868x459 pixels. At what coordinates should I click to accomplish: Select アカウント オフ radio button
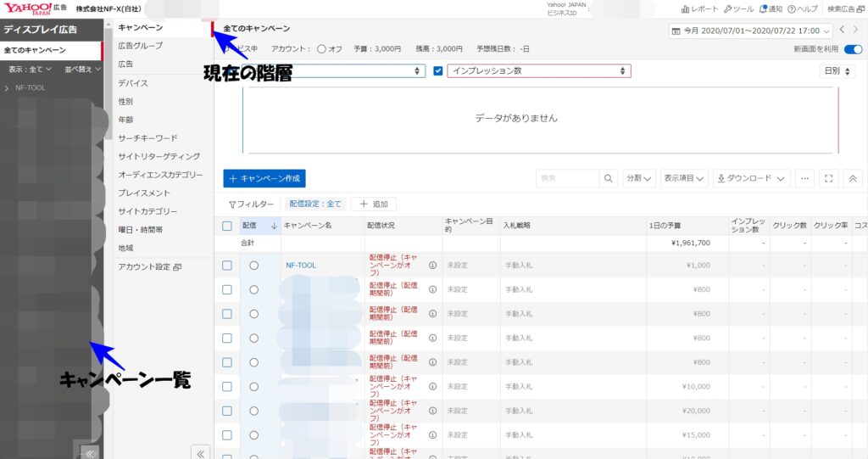point(321,49)
